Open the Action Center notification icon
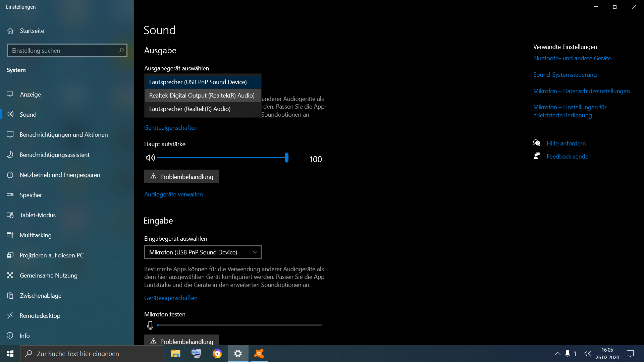644x362 pixels. pos(630,354)
